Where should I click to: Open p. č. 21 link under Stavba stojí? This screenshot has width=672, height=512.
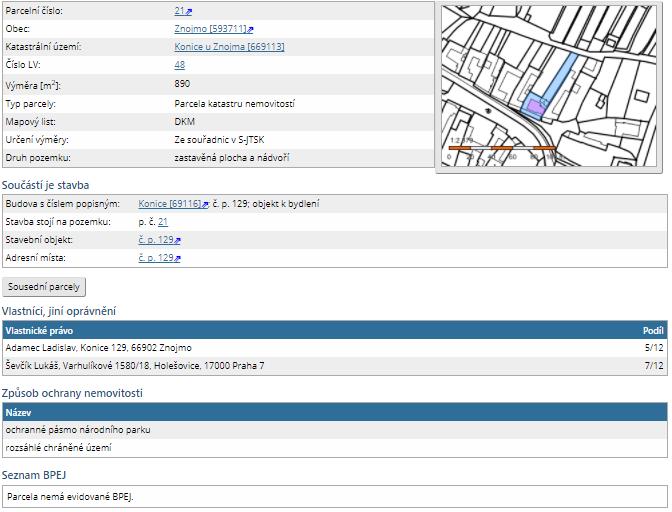(x=163, y=222)
